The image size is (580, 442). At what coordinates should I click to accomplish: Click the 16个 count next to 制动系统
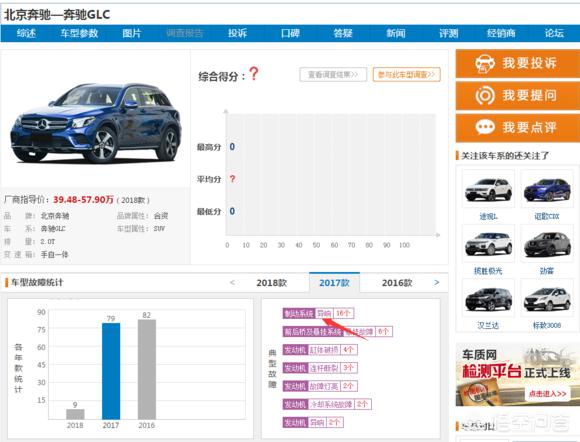[343, 314]
